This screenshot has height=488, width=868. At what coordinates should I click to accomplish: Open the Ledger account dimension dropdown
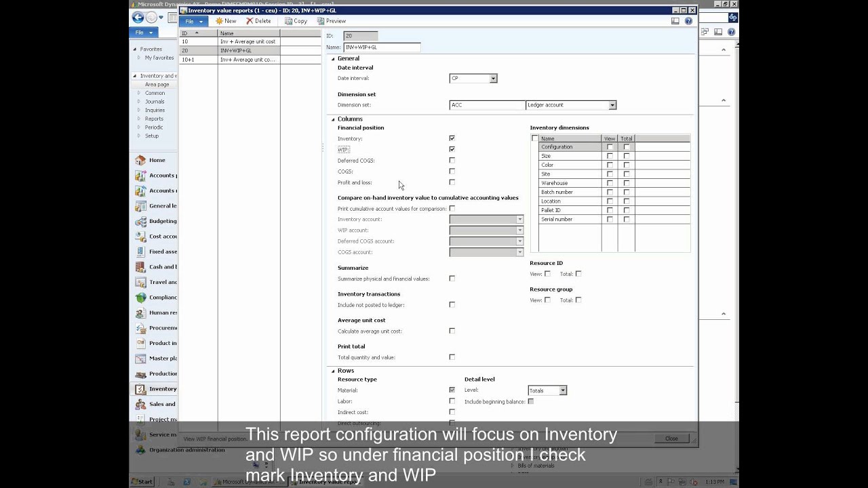pyautogui.click(x=612, y=105)
